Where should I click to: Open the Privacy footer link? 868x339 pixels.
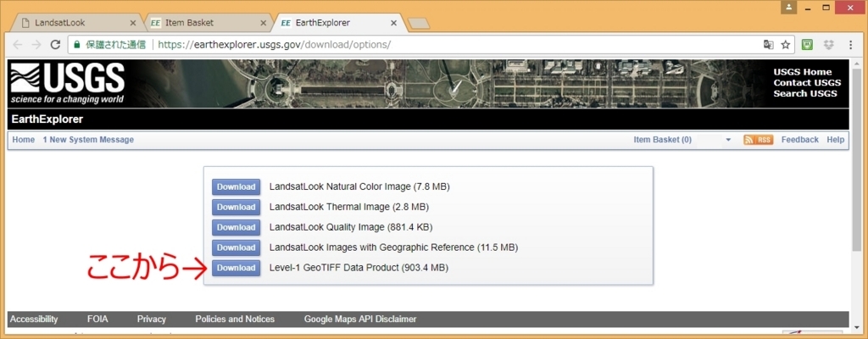coord(152,319)
